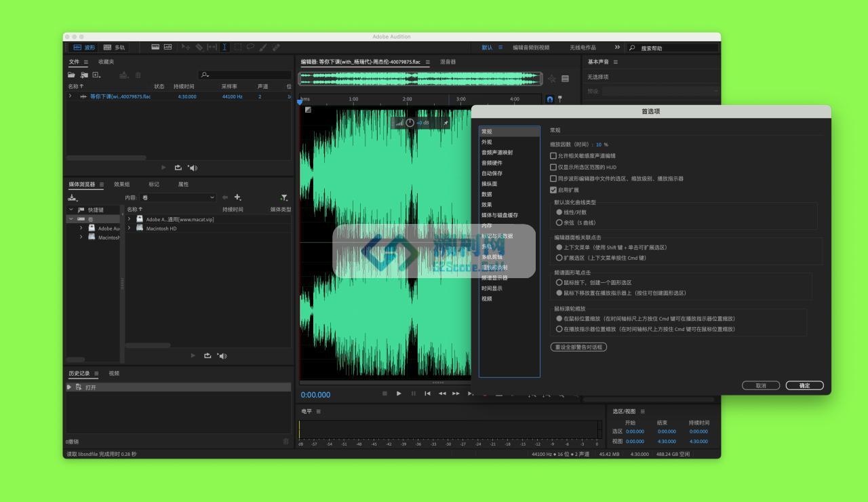Click the Media Browser file type filter icon
Image resolution: width=868 pixels, height=502 pixels.
(x=284, y=197)
